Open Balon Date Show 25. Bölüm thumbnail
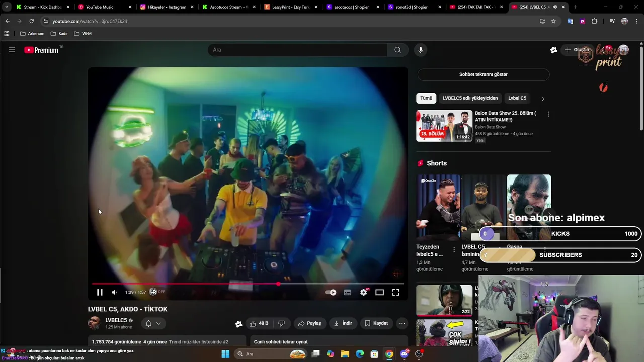 point(444,126)
